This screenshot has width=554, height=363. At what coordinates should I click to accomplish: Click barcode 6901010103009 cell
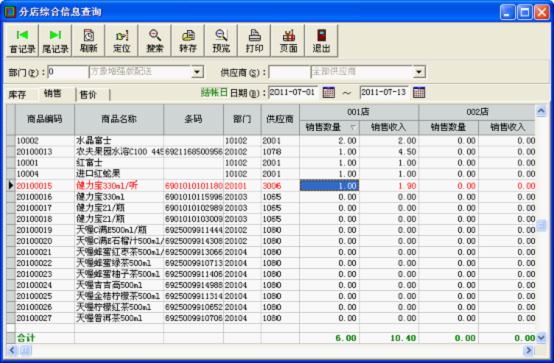[194, 219]
